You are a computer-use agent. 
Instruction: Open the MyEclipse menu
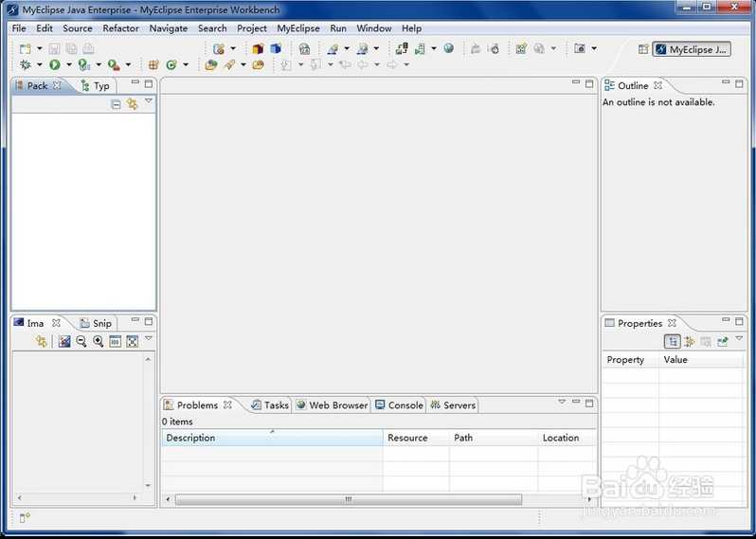point(298,28)
